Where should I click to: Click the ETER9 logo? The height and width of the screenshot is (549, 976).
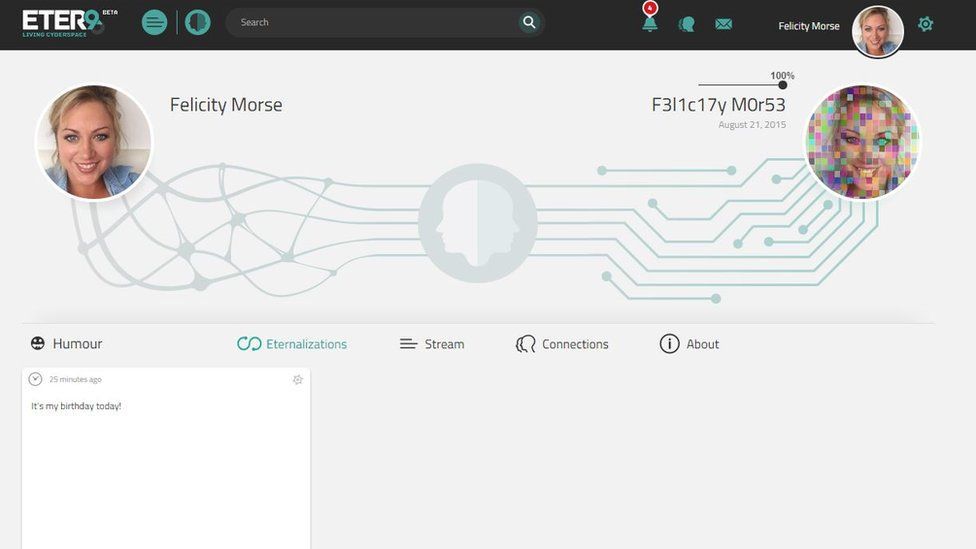coord(62,23)
